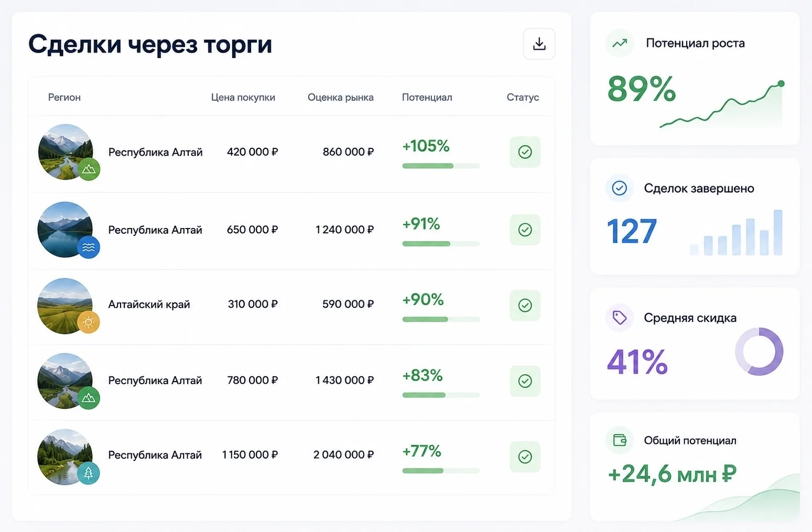Click market estimate 590 000 ₽
The image size is (812, 532).
[348, 304]
